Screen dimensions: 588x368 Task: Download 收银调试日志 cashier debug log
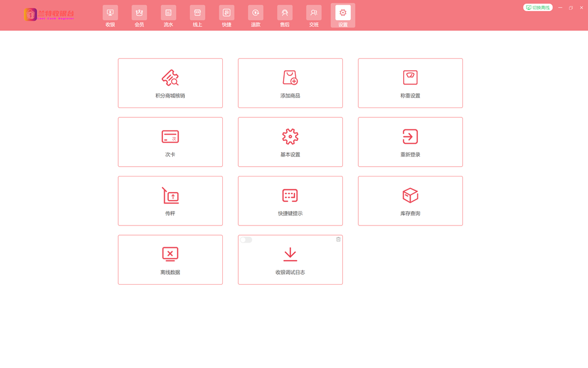pyautogui.click(x=290, y=255)
